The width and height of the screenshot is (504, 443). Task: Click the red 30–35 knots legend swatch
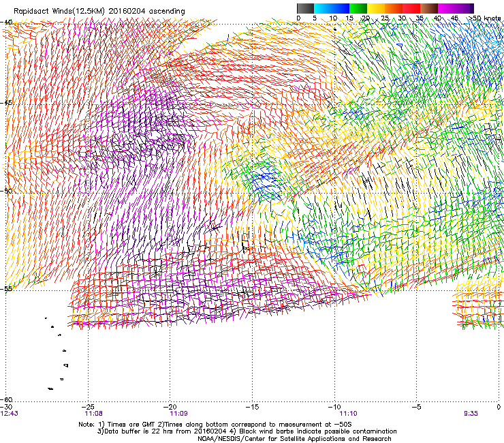click(411, 8)
